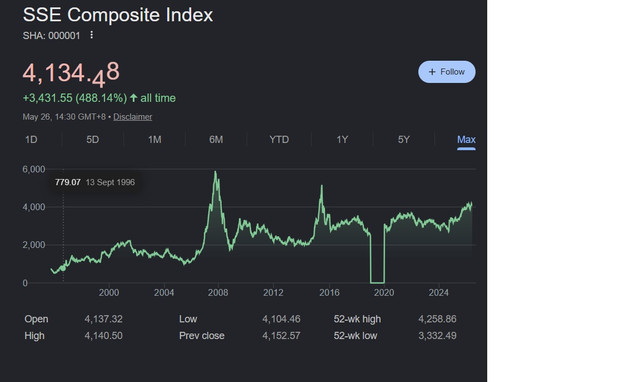Click the +3,431.55 (488.14%) all time change
Image resolution: width=640 pixels, height=382 pixels.
[x=99, y=98]
